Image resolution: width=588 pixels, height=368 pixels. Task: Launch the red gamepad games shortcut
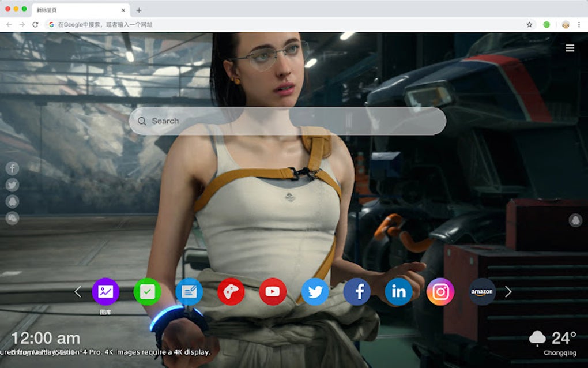[231, 291]
